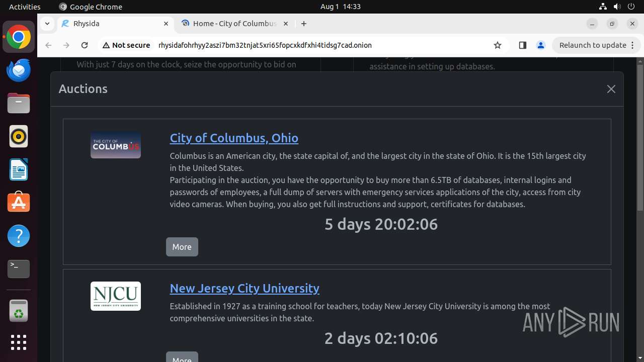
Task: Expand the tab search dropdown
Action: (47, 24)
